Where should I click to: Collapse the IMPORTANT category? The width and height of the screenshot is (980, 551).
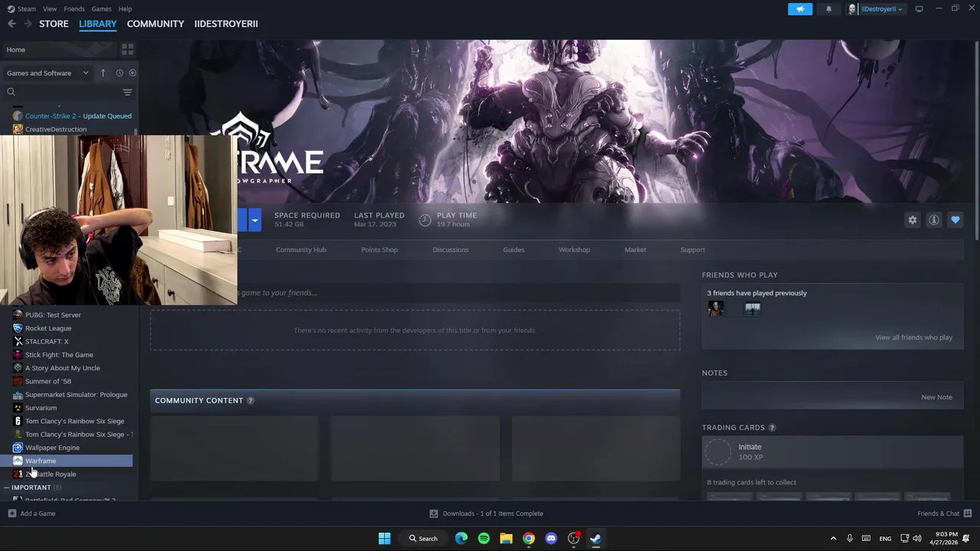[6, 487]
